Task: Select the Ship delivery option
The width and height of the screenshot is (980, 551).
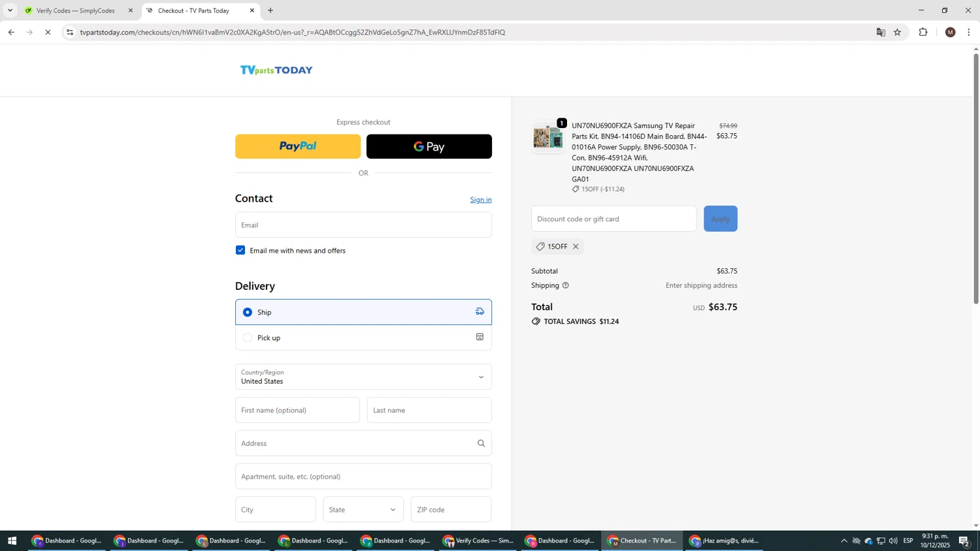Action: tap(363, 312)
